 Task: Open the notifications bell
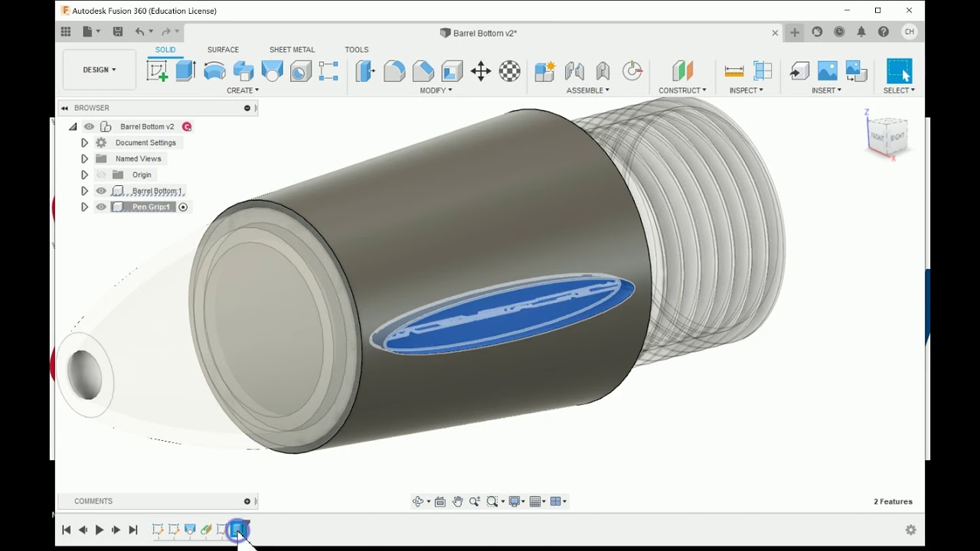[861, 31]
